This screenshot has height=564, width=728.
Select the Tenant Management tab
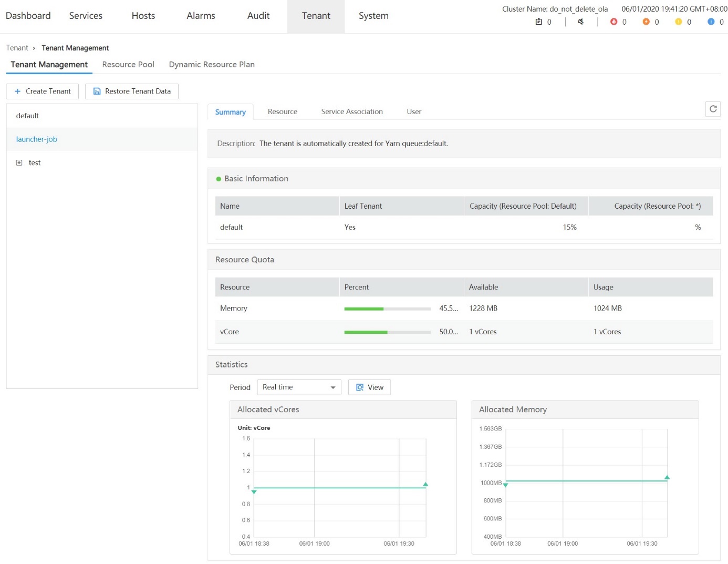[x=49, y=64]
